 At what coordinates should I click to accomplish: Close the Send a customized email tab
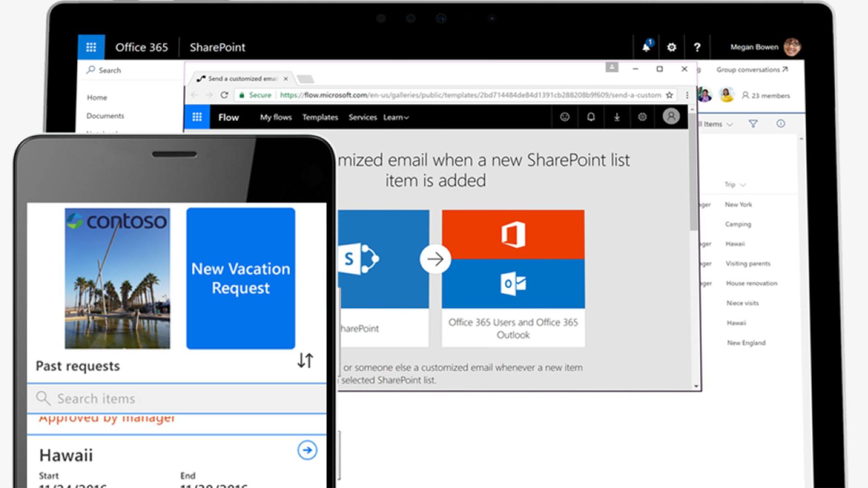coord(286,79)
